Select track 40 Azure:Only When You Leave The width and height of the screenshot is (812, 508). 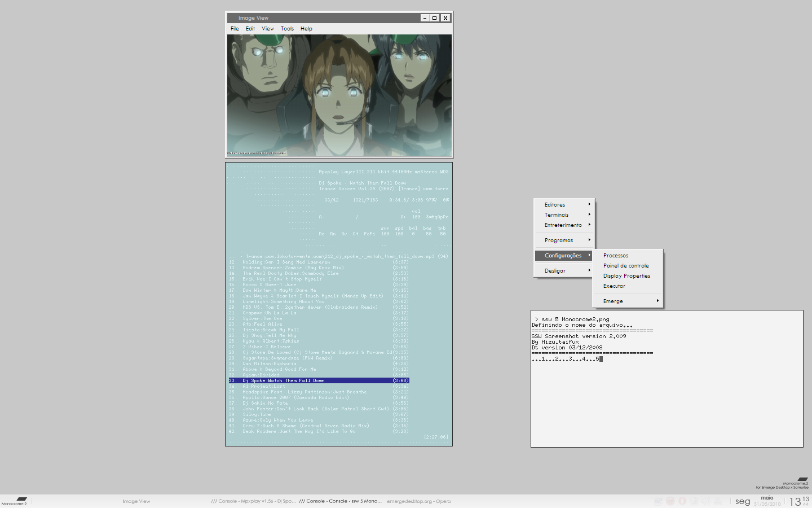[x=319, y=420]
